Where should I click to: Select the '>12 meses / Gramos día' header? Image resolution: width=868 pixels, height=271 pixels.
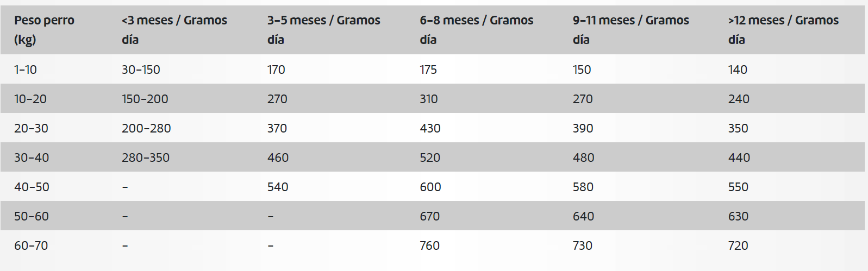click(x=783, y=30)
